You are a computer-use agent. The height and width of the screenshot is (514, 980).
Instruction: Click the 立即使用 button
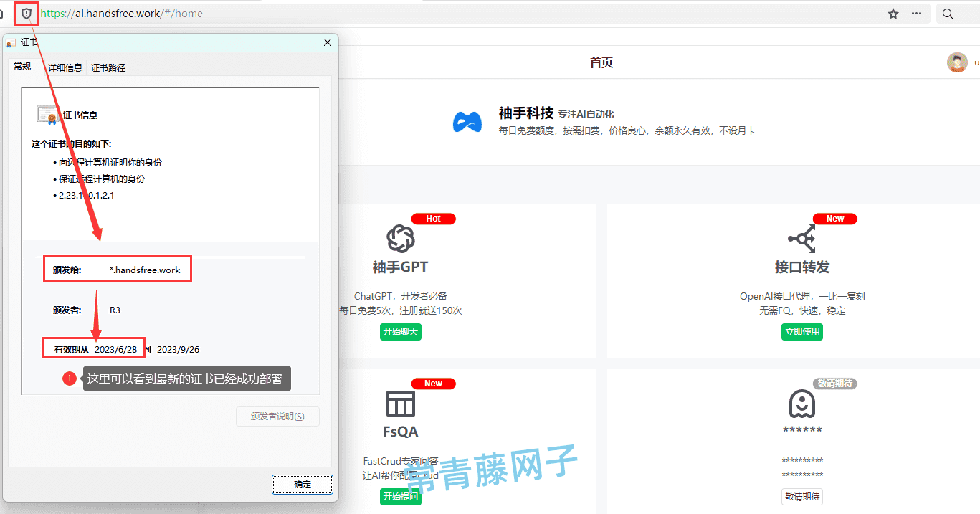(802, 332)
